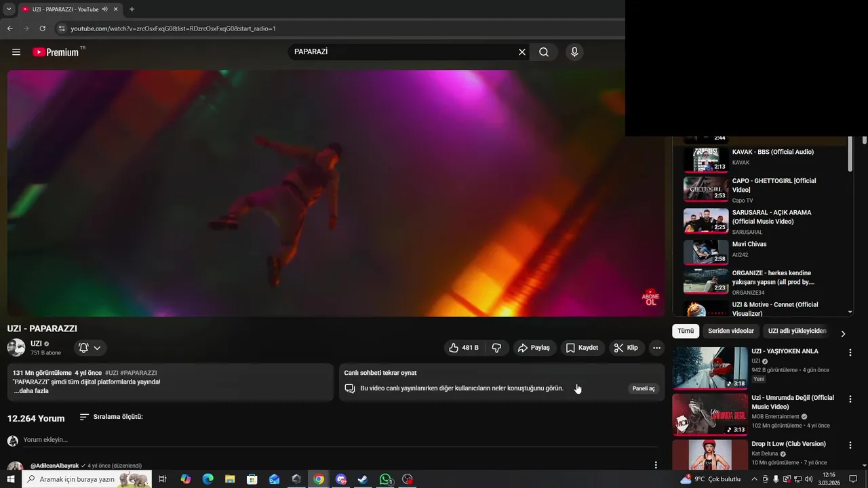868x488 pixels.
Task: Open the notification center icon
Action: [854, 479]
